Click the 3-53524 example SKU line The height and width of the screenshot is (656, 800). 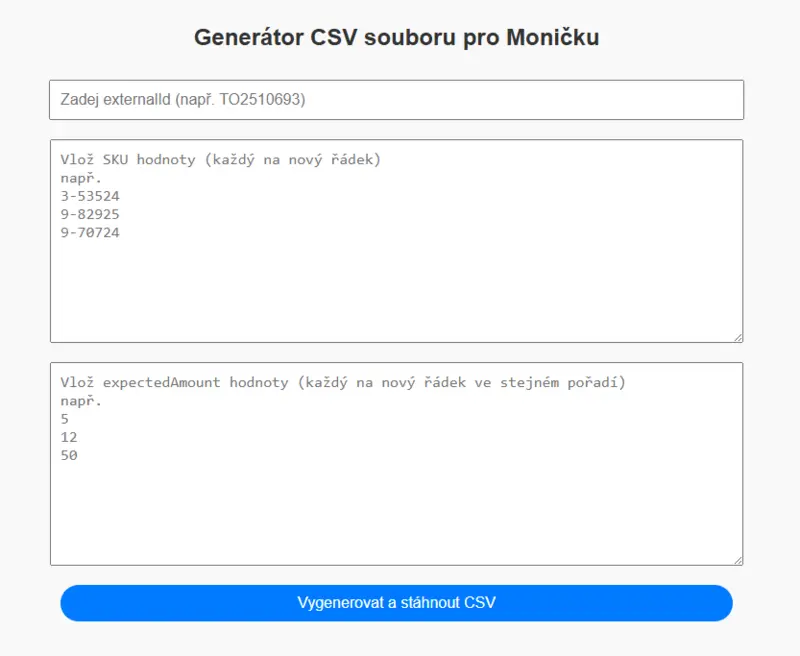click(x=90, y=196)
